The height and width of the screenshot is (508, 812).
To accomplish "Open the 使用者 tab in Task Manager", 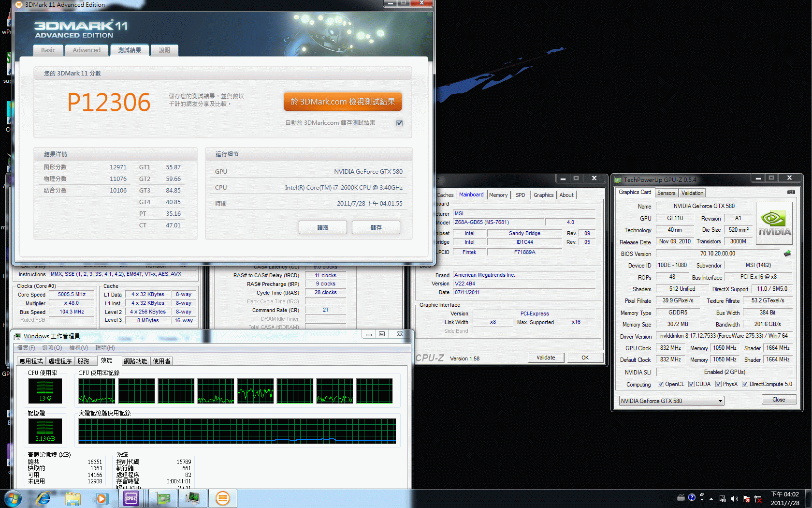I will pyautogui.click(x=161, y=361).
